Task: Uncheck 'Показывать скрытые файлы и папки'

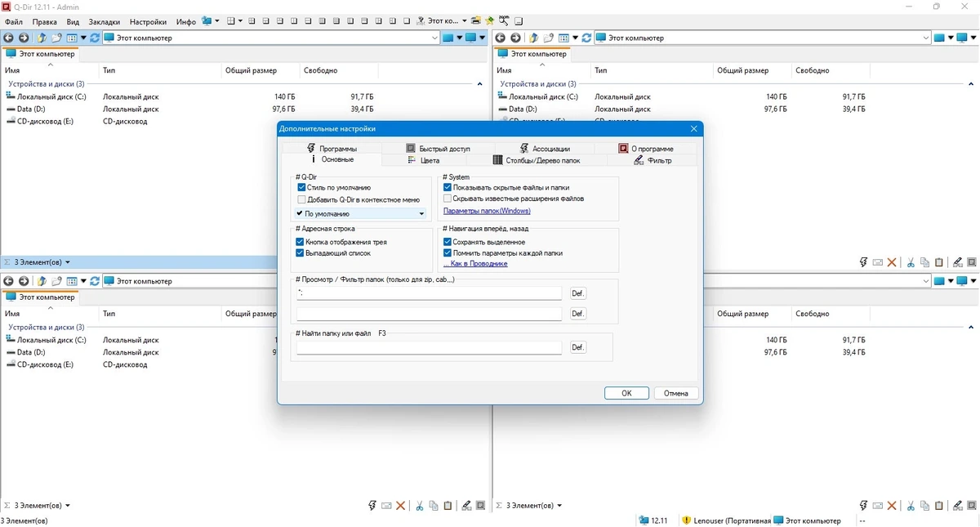Action: (x=448, y=188)
